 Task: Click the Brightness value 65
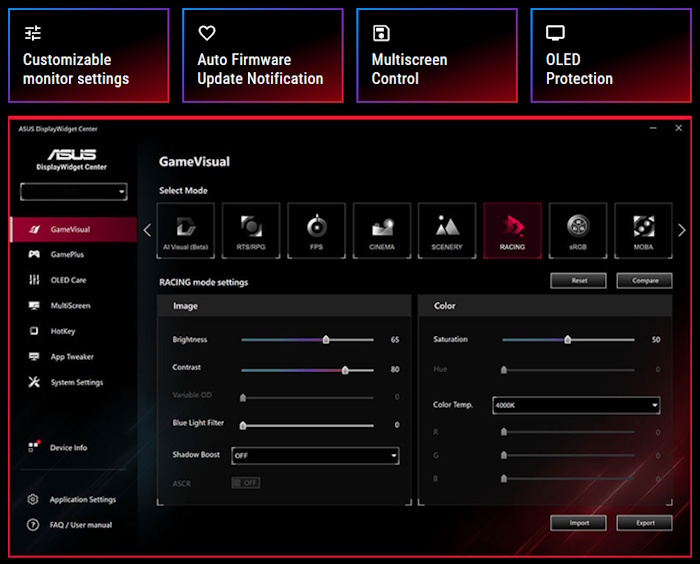click(395, 340)
